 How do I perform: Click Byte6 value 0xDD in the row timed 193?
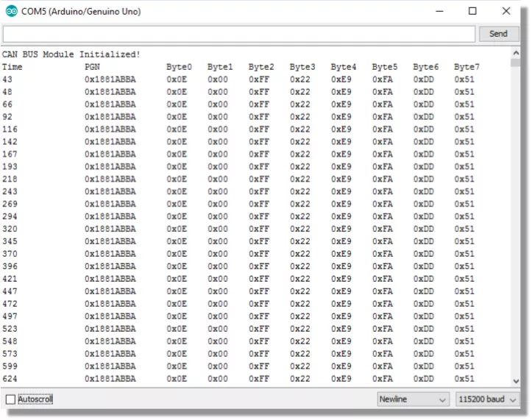[423, 166]
